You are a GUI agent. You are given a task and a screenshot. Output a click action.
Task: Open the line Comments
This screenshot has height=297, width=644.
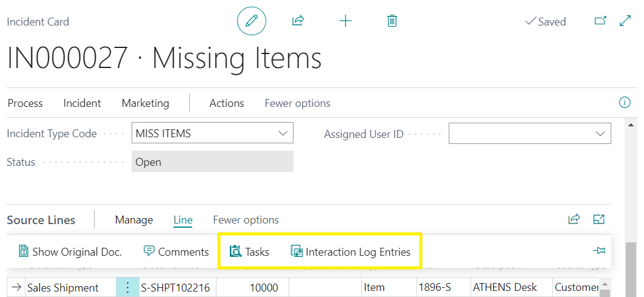coord(176,251)
